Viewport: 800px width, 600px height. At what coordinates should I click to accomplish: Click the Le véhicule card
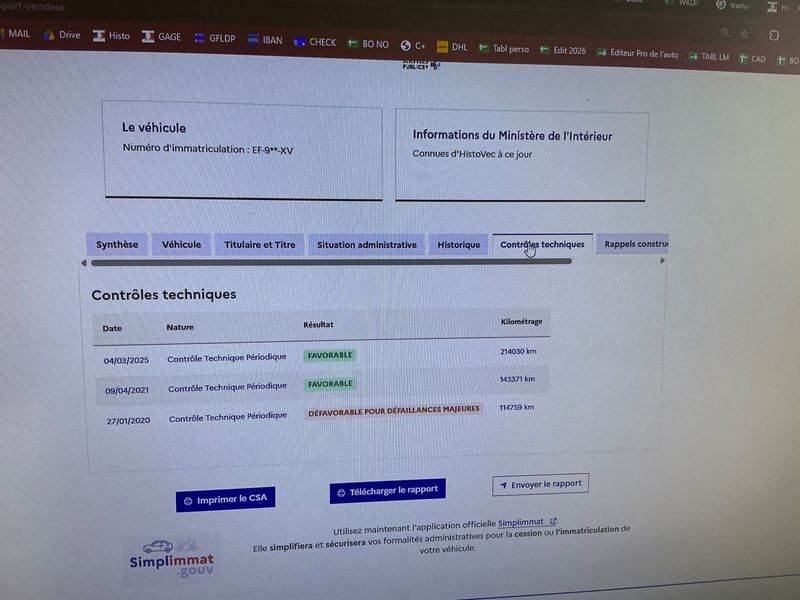pos(243,150)
